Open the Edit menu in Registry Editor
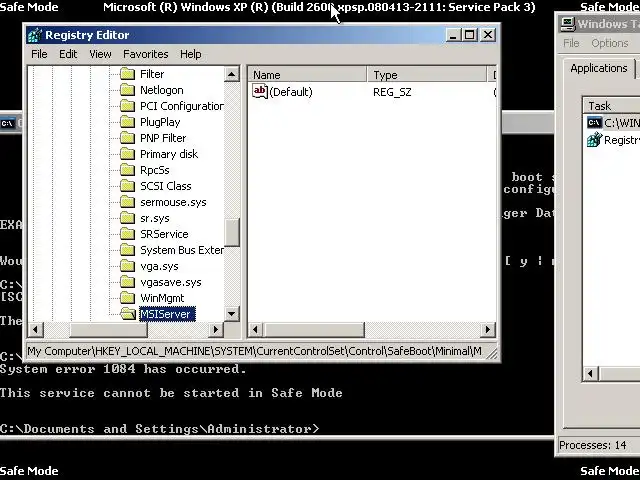Image resolution: width=640 pixels, height=480 pixels. coord(68,54)
